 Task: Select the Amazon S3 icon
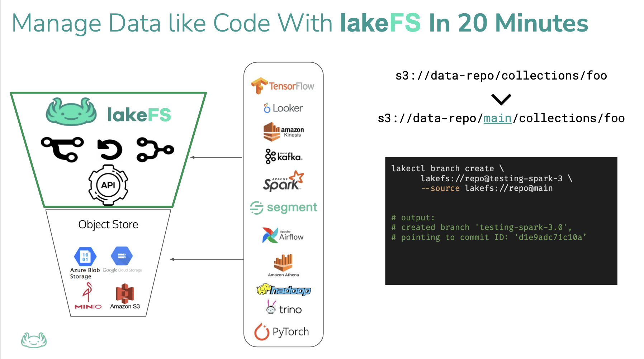[125, 294]
